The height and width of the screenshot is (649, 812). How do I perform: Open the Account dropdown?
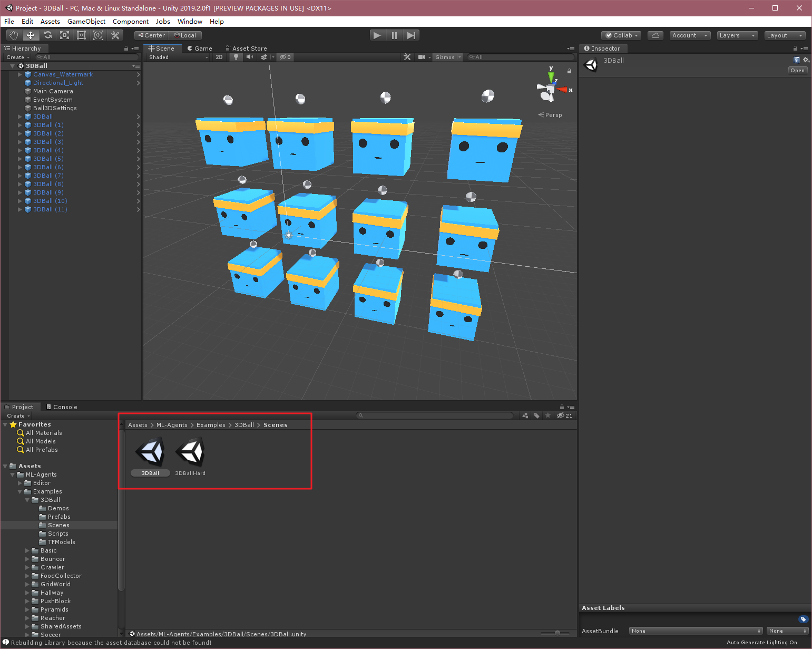[690, 35]
